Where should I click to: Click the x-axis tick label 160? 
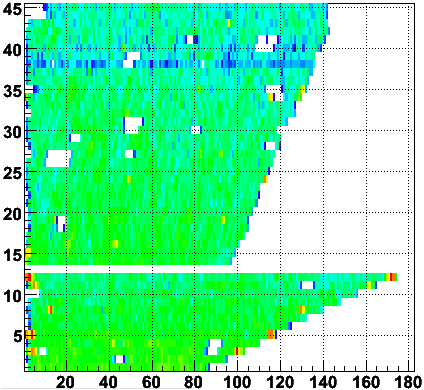366,382
